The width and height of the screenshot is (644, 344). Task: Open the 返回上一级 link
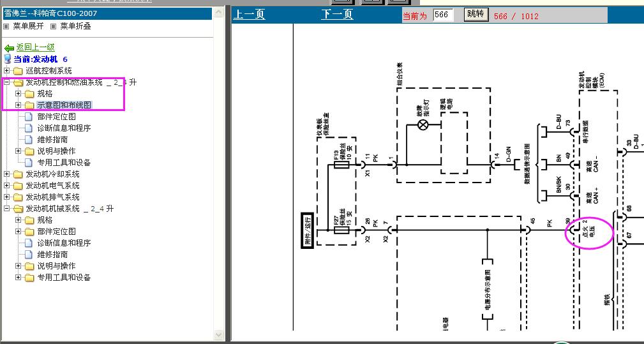coord(35,47)
